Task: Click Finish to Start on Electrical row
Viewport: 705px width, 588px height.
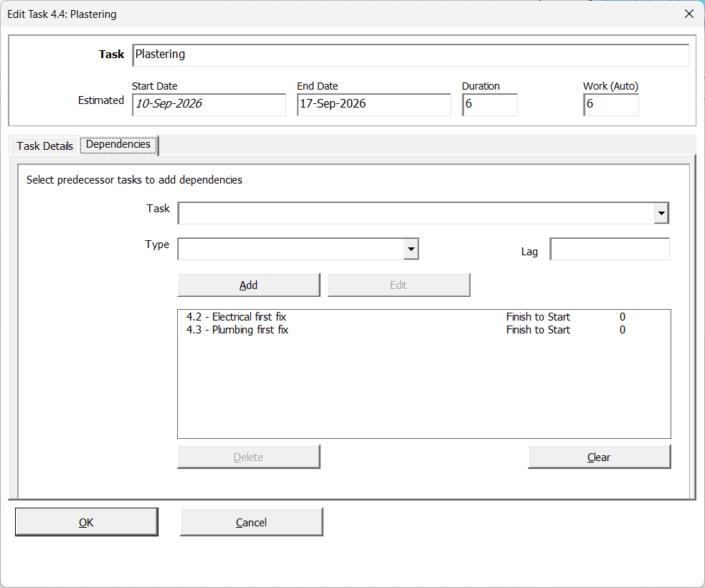Action: [538, 317]
